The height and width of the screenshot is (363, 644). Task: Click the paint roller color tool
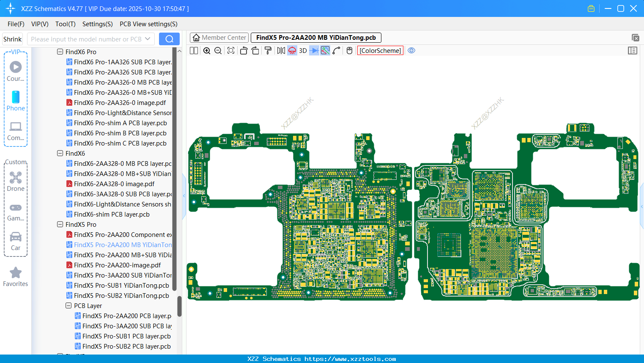click(x=268, y=50)
